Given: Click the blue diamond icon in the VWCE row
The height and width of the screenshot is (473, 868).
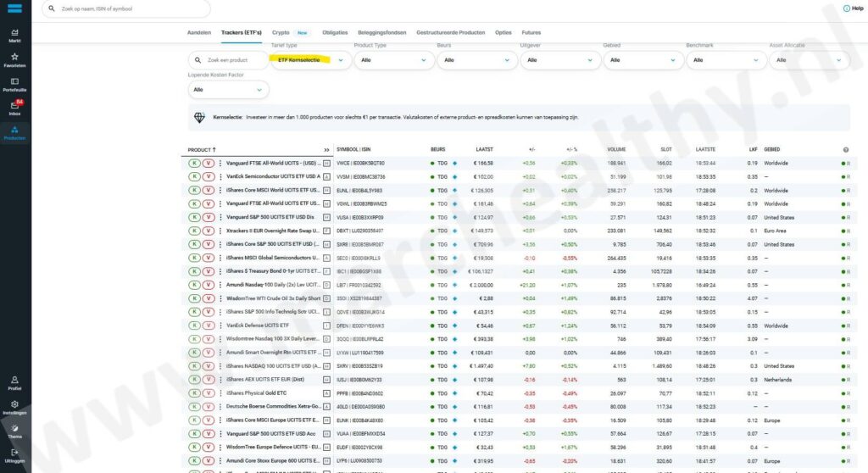Looking at the screenshot, I should pyautogui.click(x=454, y=164).
